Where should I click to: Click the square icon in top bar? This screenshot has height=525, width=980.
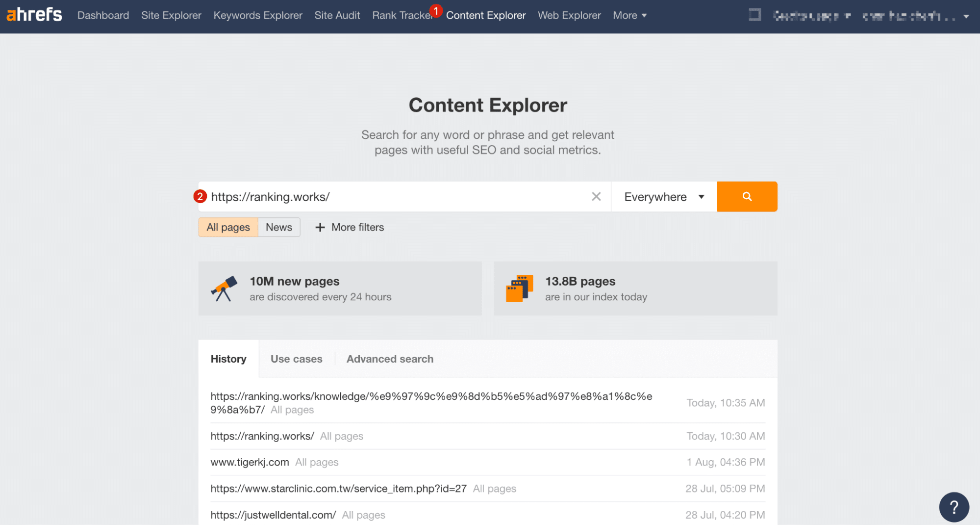point(755,15)
